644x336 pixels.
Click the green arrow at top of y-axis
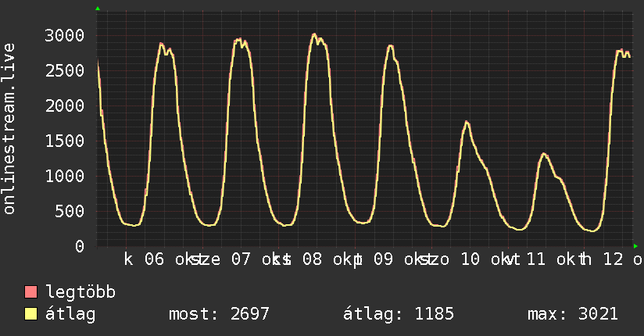click(98, 9)
